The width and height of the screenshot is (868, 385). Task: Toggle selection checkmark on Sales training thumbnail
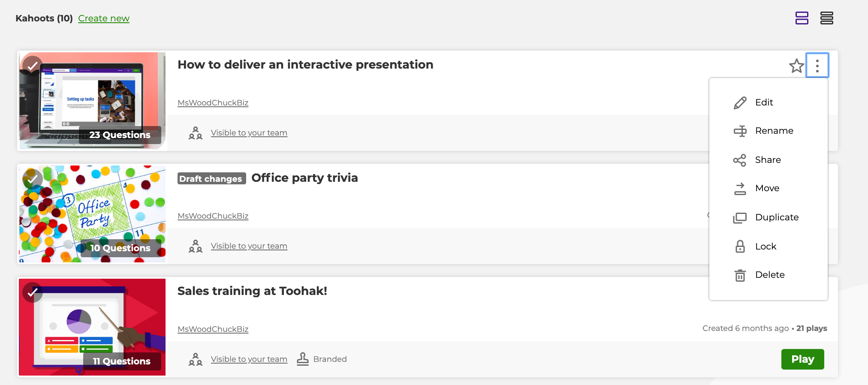tap(33, 292)
